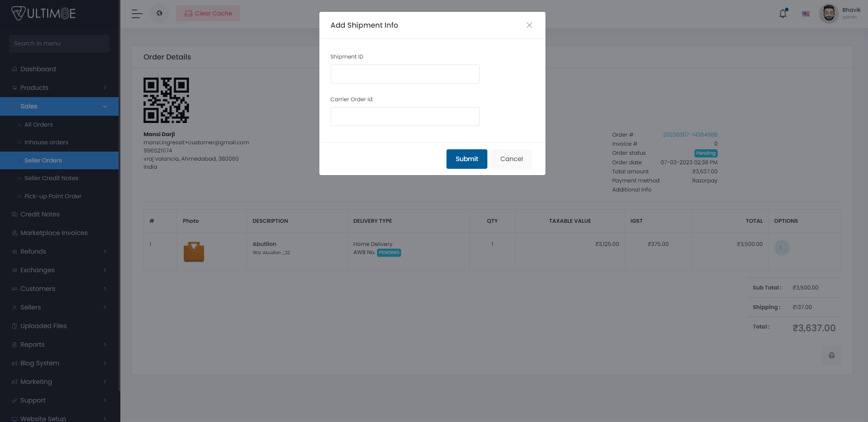Expand the Reports sidebar section
The image size is (868, 422).
point(32,344)
